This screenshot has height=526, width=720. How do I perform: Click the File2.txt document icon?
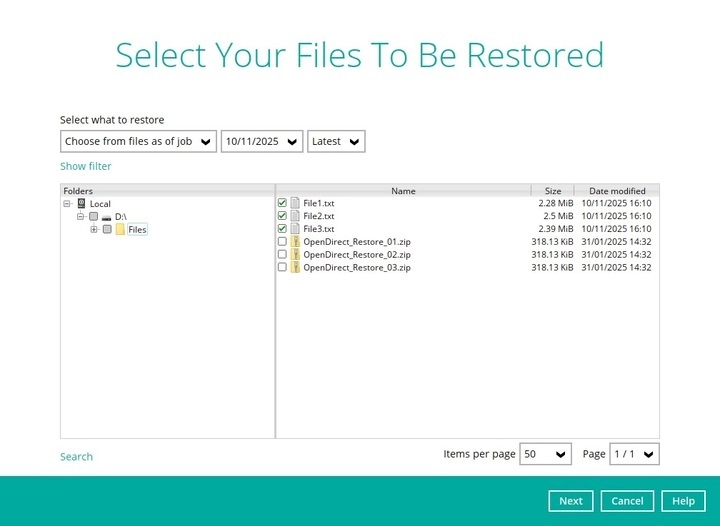point(295,216)
